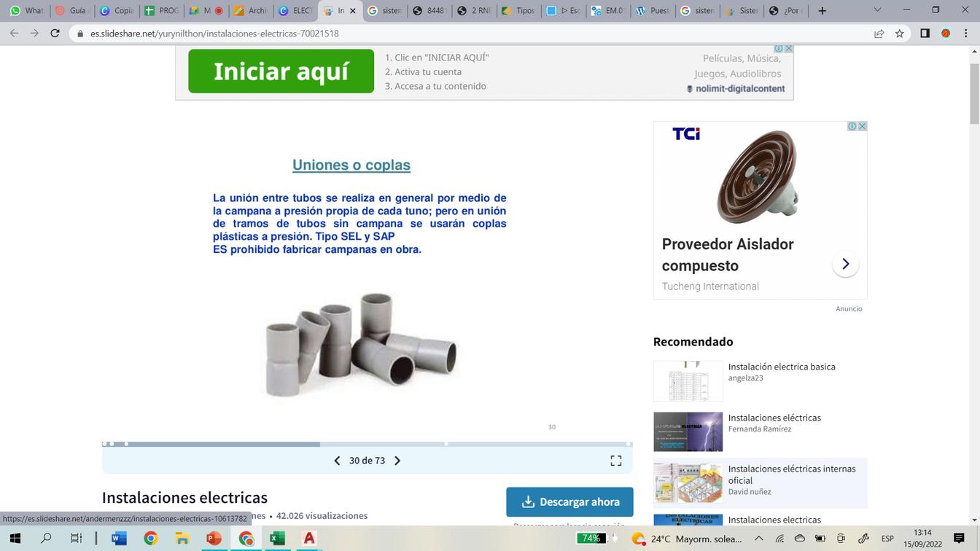Image resolution: width=980 pixels, height=551 pixels.
Task: Click the battery 74% indicator
Action: 591,539
